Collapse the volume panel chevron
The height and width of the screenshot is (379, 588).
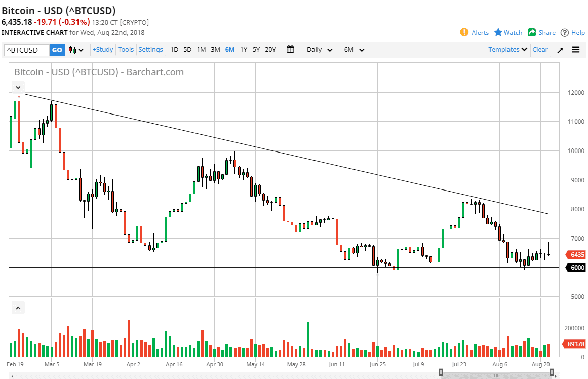tap(18, 307)
